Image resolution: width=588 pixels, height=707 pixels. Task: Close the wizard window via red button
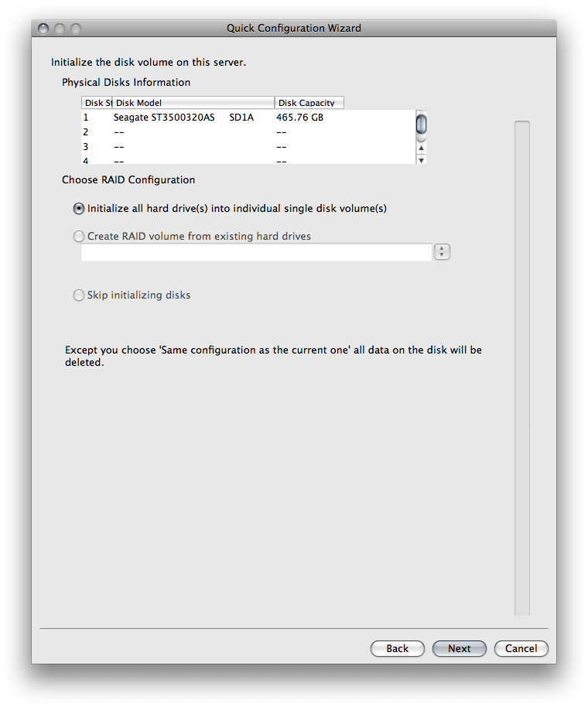point(43,29)
